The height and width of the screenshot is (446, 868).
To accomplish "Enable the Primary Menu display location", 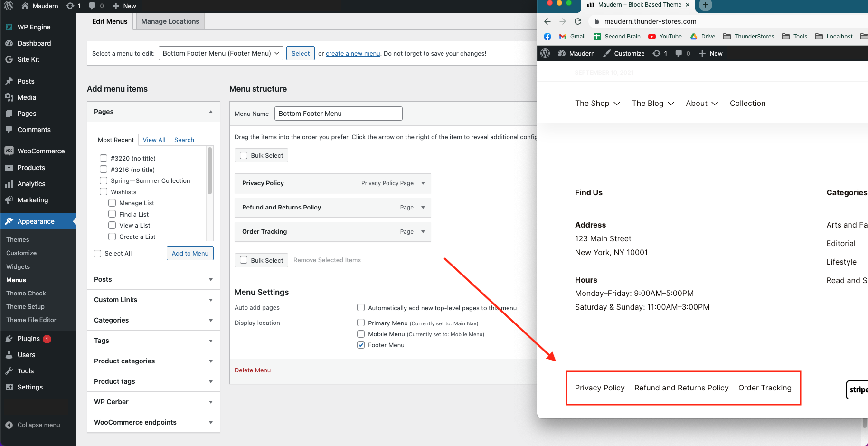I will point(361,323).
